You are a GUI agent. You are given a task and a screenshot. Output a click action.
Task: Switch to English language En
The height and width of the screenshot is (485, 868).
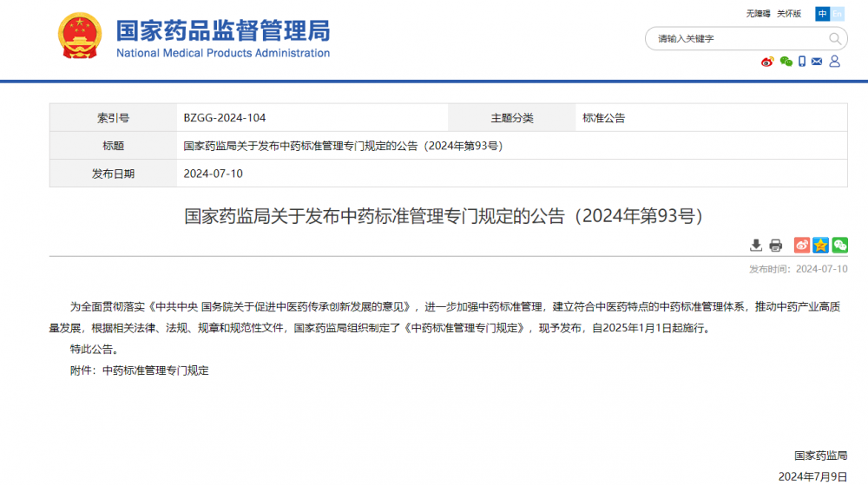pyautogui.click(x=837, y=14)
